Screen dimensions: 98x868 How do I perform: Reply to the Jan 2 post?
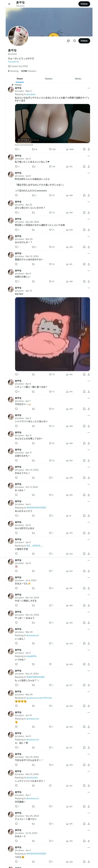click(x=16, y=167)
